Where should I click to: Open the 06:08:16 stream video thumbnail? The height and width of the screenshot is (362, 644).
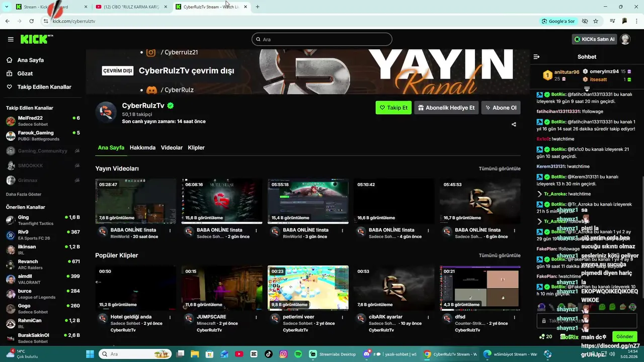point(222,201)
